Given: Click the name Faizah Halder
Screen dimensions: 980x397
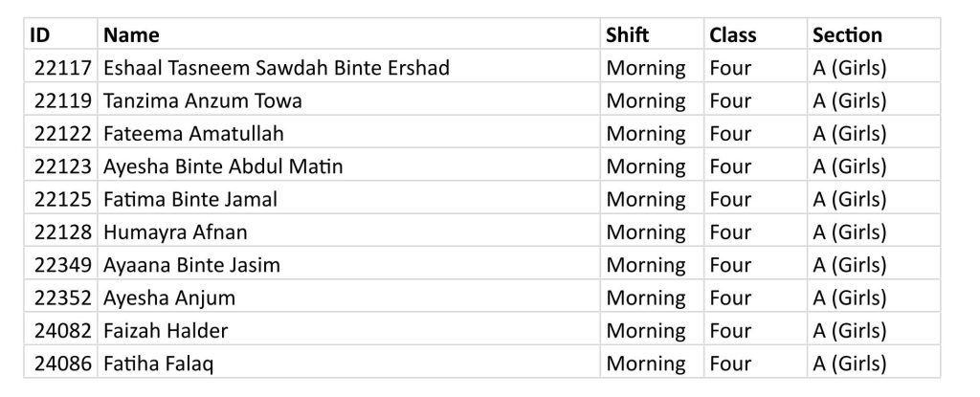Looking at the screenshot, I should click(x=166, y=331).
